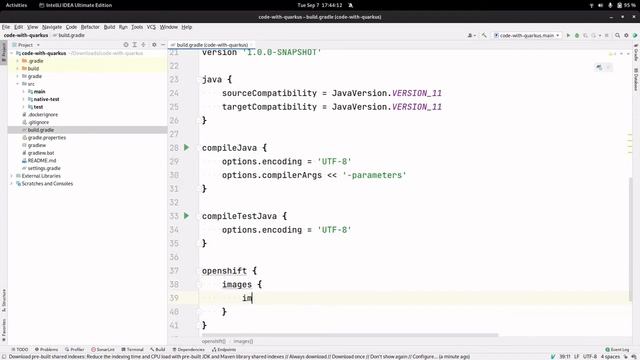Hide the Project tool window with minus icon

[x=162, y=45]
